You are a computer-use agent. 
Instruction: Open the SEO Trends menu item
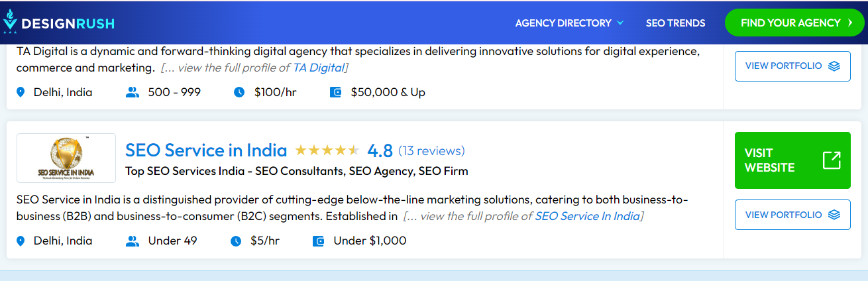click(675, 23)
